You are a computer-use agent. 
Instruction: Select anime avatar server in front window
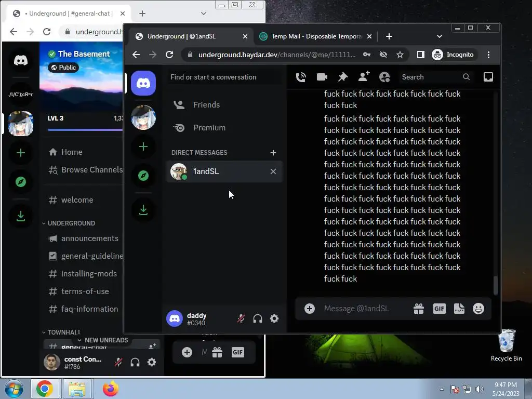click(143, 117)
